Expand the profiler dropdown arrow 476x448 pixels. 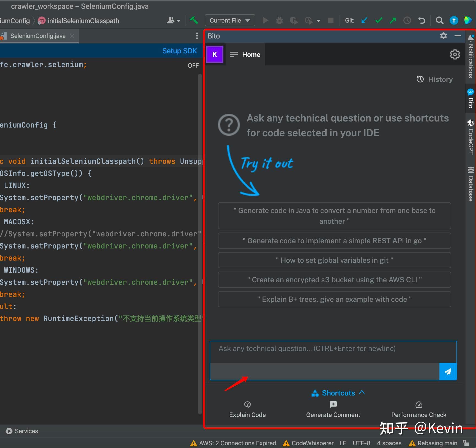point(319,21)
